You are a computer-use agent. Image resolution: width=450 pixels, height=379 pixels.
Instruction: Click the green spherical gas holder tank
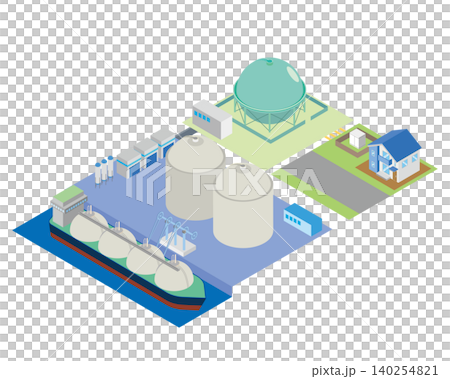pos(269,90)
